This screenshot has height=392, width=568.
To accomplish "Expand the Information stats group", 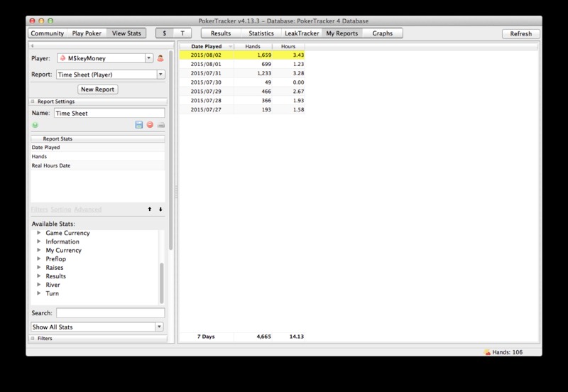I will 39,241.
